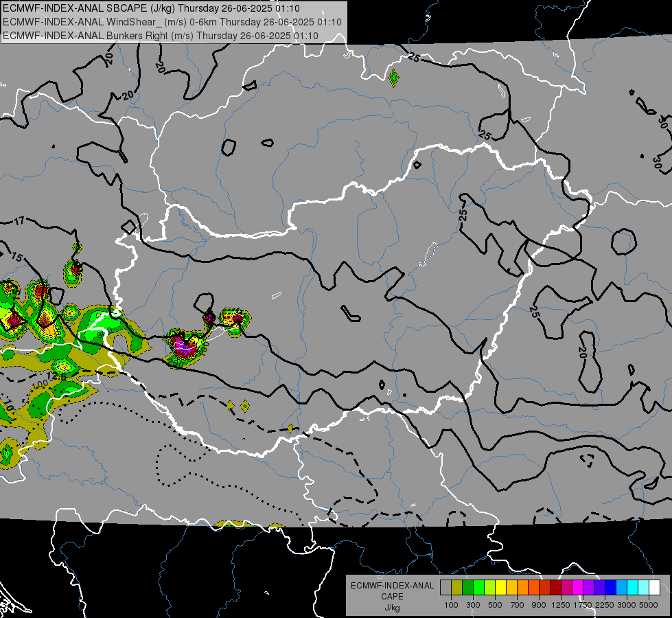Click the legend value 900
This screenshot has height=618, width=672.
[x=539, y=605]
